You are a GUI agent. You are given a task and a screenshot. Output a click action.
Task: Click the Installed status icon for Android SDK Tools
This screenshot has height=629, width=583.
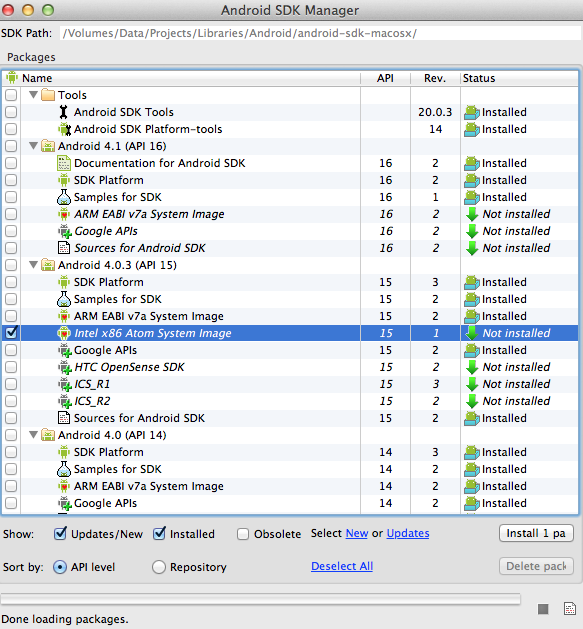471,112
